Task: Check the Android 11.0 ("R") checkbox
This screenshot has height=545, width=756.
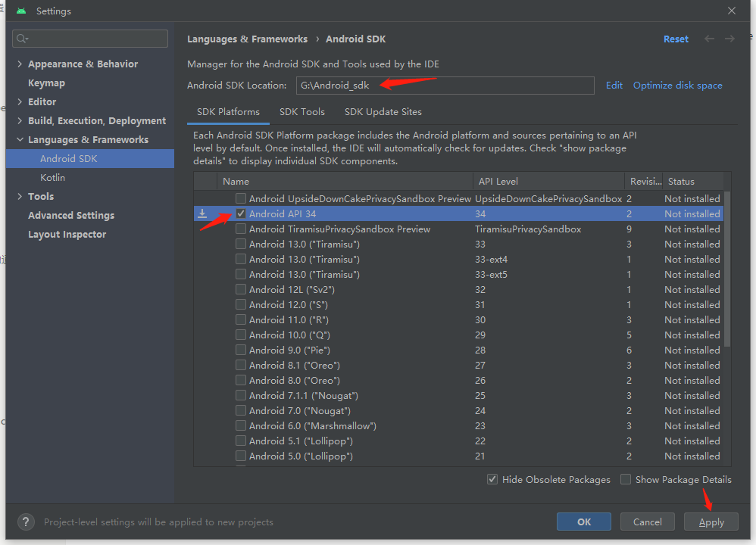Action: click(x=241, y=319)
